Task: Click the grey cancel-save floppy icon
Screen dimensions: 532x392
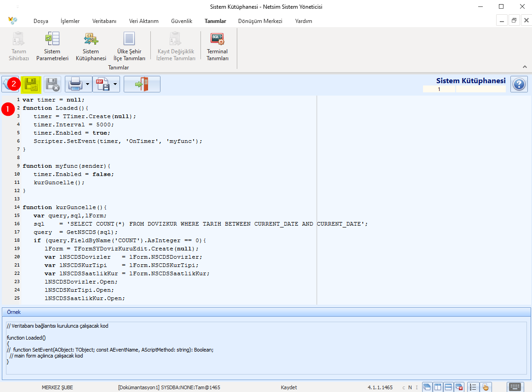Action: [52, 85]
